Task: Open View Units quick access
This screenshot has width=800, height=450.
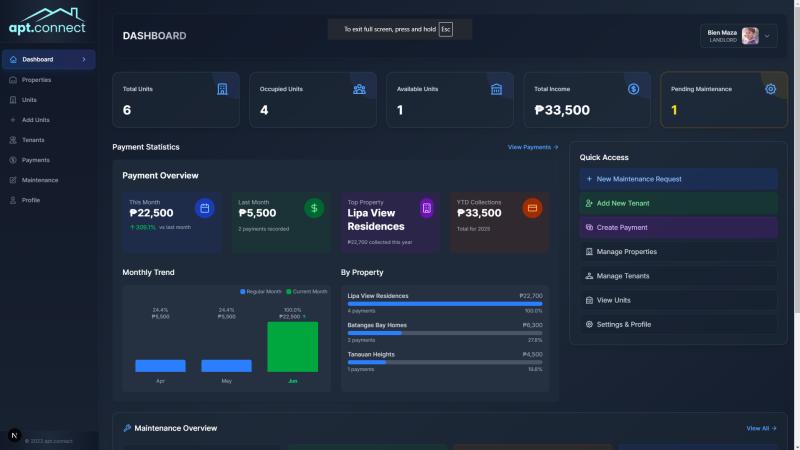Action: pyautogui.click(x=679, y=300)
